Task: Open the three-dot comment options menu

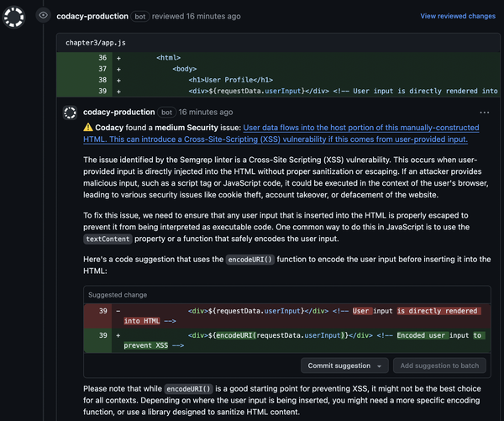Action: click(x=484, y=112)
